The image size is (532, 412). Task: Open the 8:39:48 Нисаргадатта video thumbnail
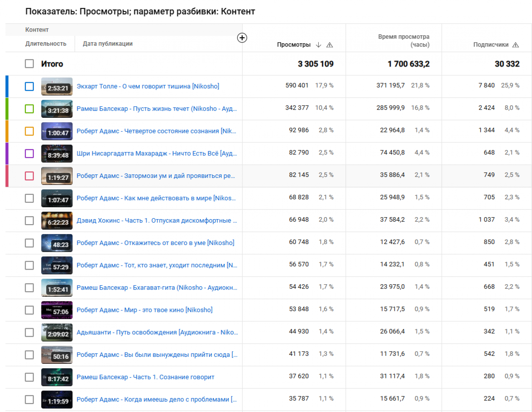click(x=57, y=154)
